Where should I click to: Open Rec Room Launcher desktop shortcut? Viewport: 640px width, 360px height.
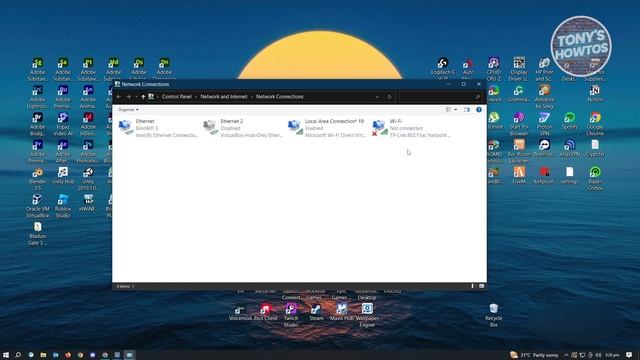[x=519, y=151]
